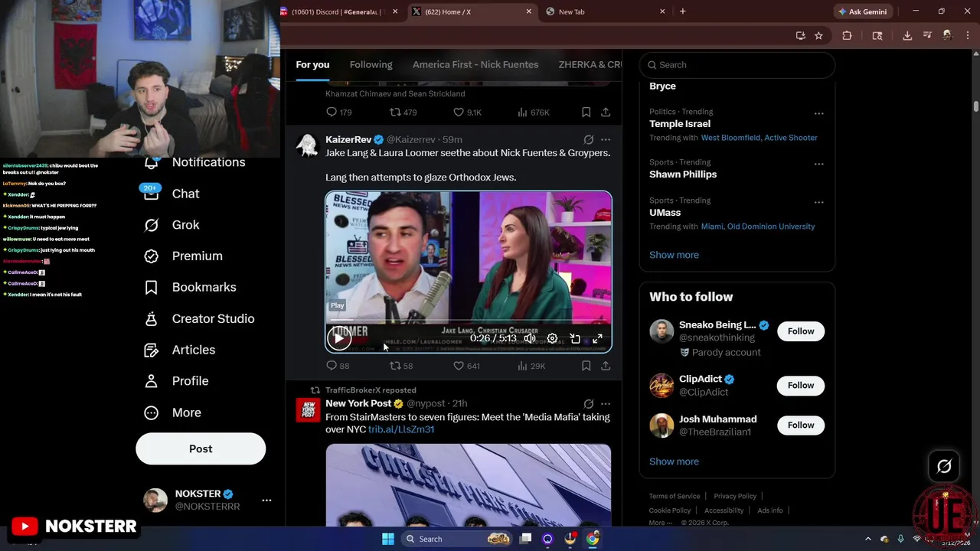
Task: Open Shawn Phillips trend options
Action: (818, 164)
